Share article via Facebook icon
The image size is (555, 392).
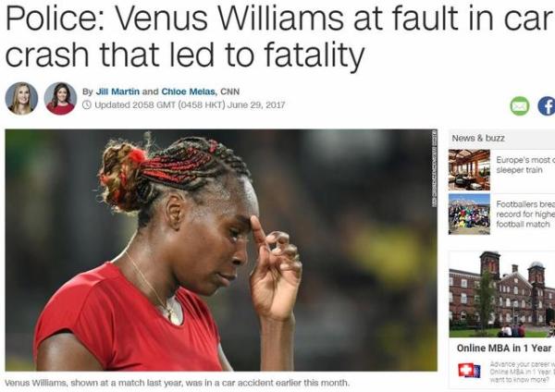tap(546, 106)
